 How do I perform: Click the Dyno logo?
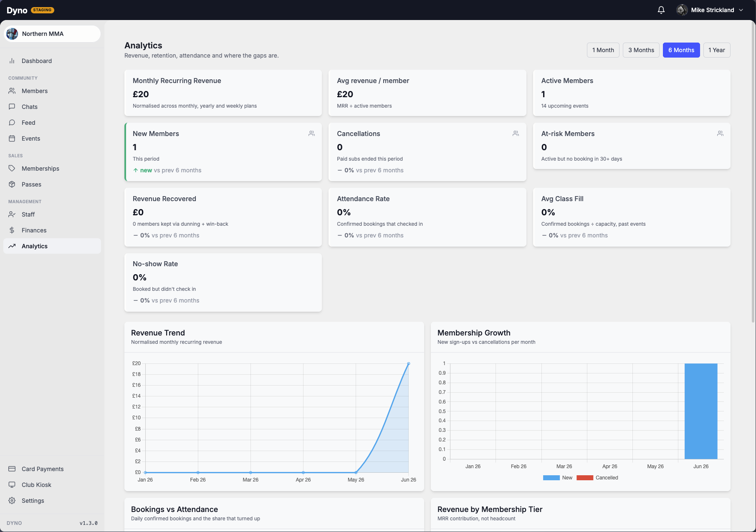pos(17,10)
